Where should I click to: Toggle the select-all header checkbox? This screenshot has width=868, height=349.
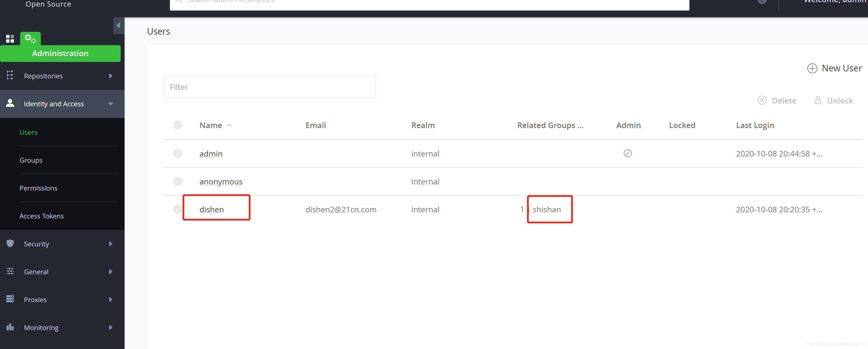coord(178,125)
